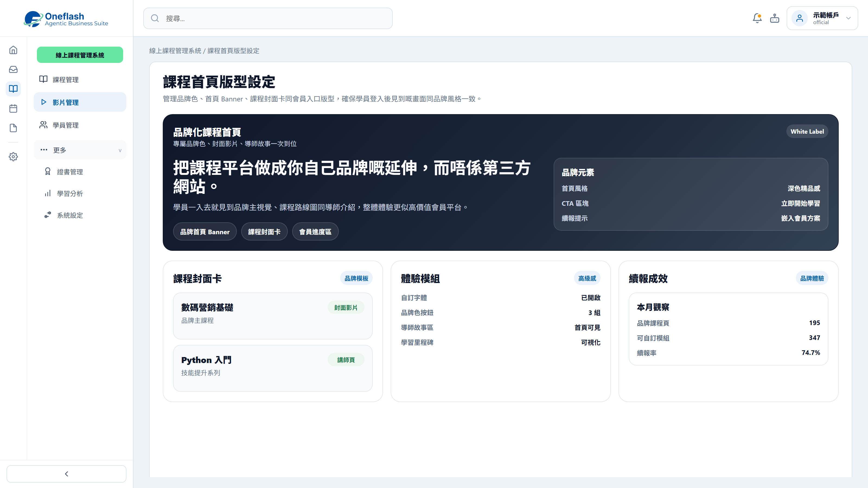
Task: Click the 品牌體驗 badge
Action: pyautogui.click(x=812, y=278)
